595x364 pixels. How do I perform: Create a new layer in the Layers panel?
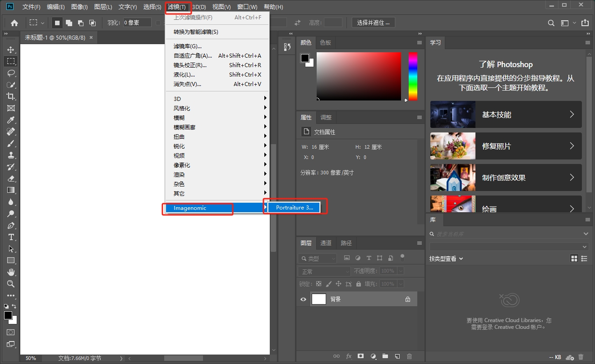pos(397,356)
